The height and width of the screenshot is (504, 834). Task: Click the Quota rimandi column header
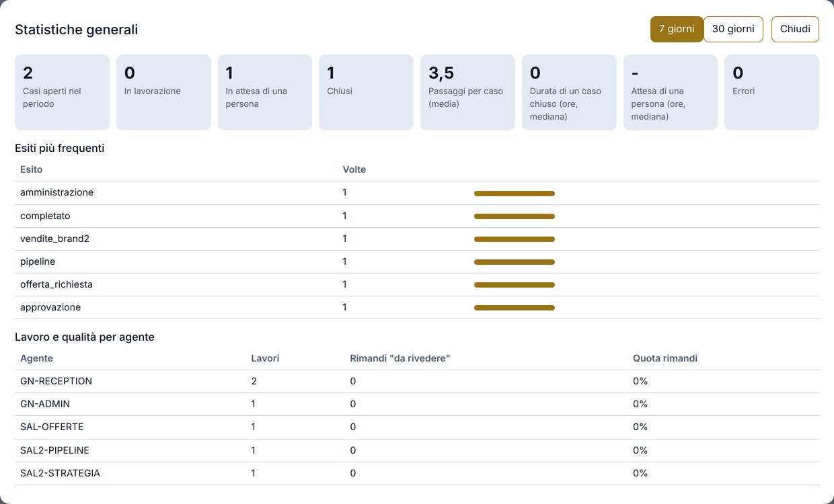click(665, 358)
